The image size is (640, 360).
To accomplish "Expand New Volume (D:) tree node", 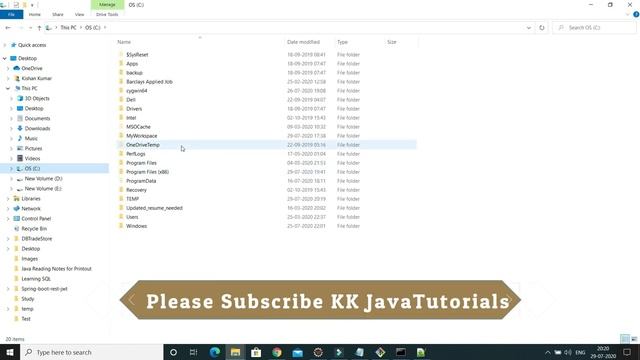I will click(x=11, y=179).
